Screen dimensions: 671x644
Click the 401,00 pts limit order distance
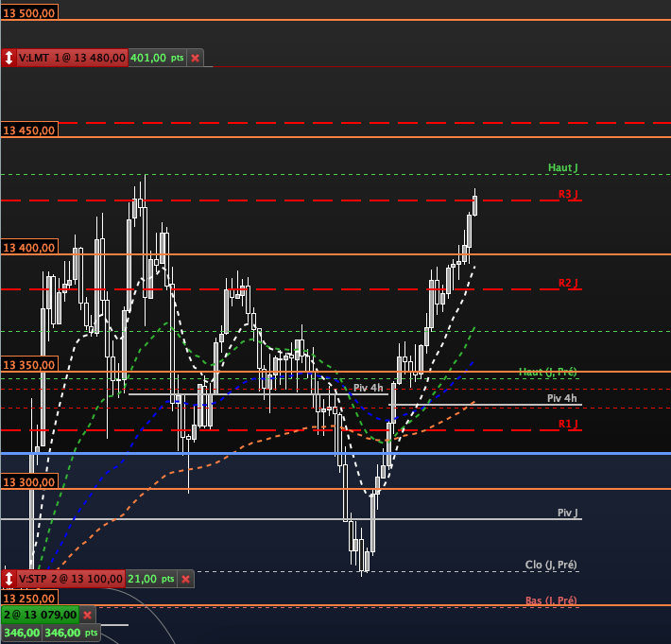[157, 58]
